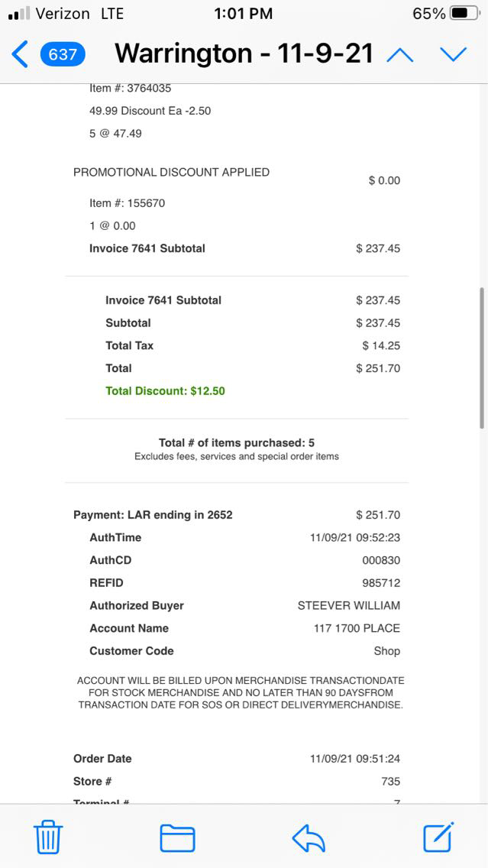This screenshot has width=488, height=868.
Task: Delete this email with the trash icon
Action: pos(48,837)
